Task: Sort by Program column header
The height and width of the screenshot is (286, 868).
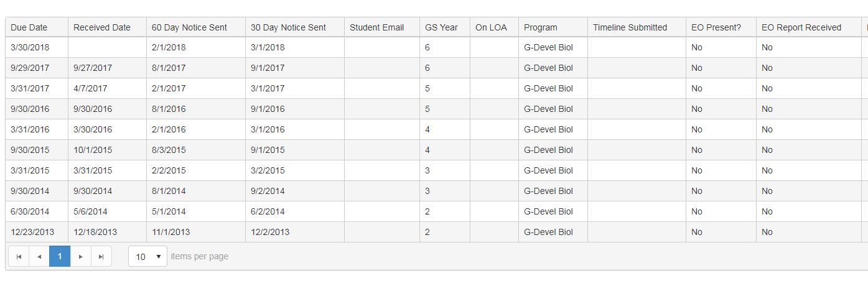Action: [541, 27]
